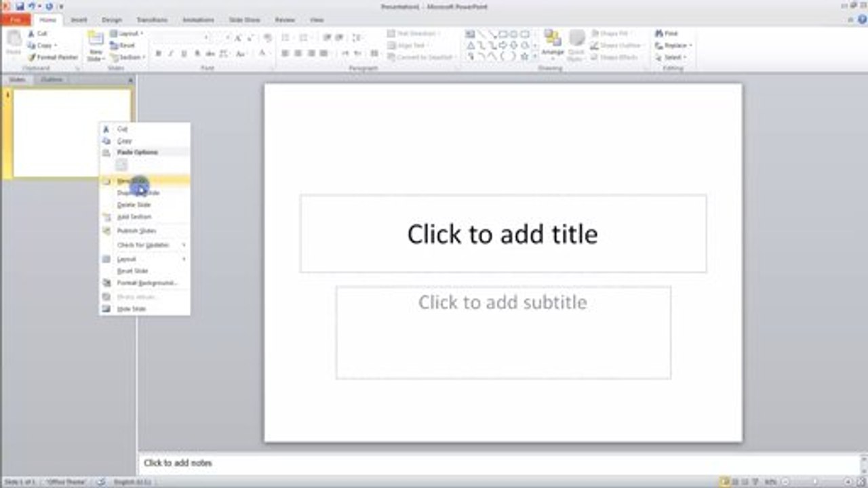Switch to the Insert ribbon tab
Image resolution: width=868 pixels, height=488 pixels.
tap(79, 20)
